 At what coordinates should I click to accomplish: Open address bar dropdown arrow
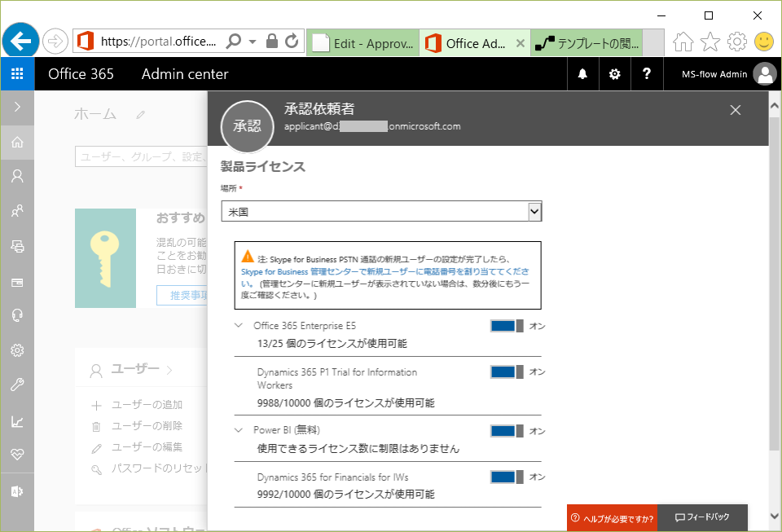click(x=253, y=42)
